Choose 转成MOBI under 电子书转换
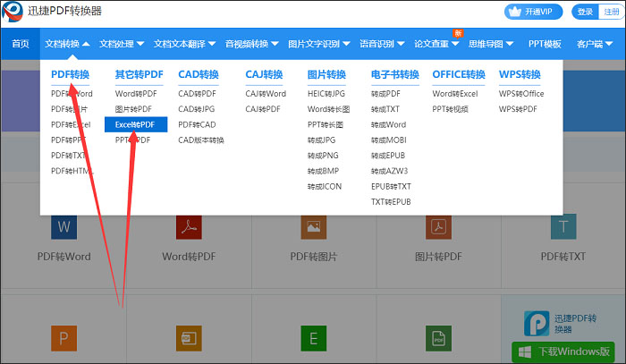This screenshot has width=626, height=364. tap(388, 140)
